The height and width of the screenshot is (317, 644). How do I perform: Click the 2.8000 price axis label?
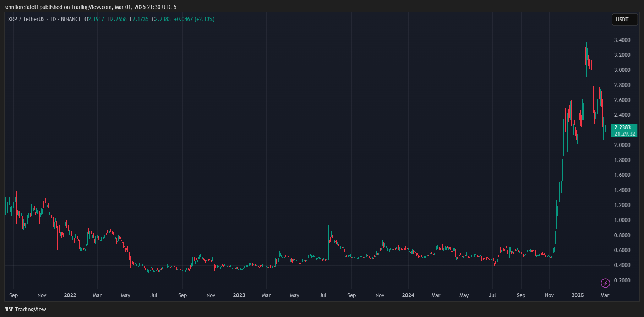point(622,85)
